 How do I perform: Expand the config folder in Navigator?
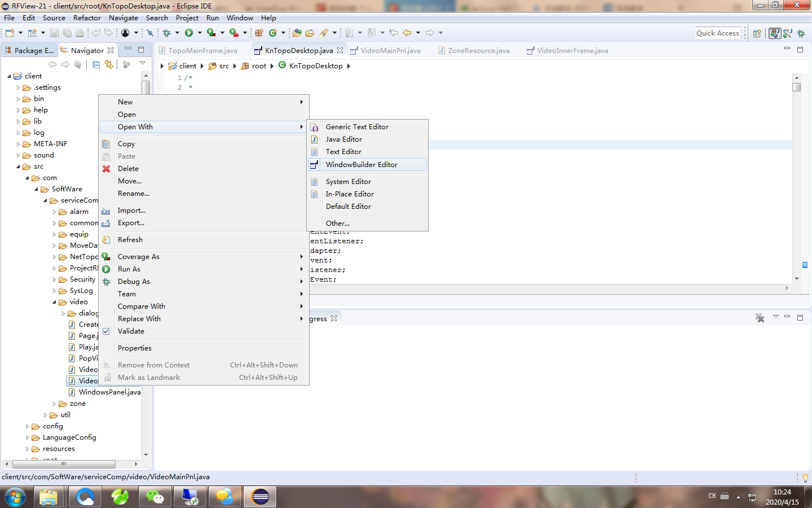point(27,426)
